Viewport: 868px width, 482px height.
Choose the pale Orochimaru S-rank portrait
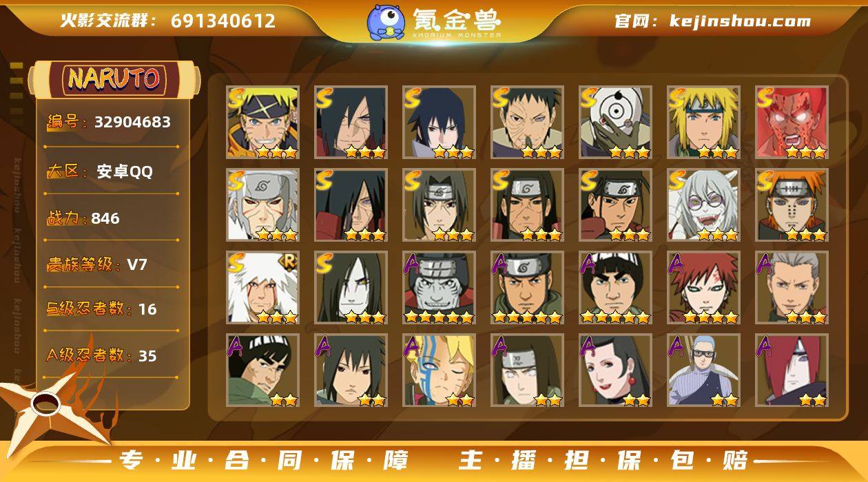pyautogui.click(x=351, y=288)
